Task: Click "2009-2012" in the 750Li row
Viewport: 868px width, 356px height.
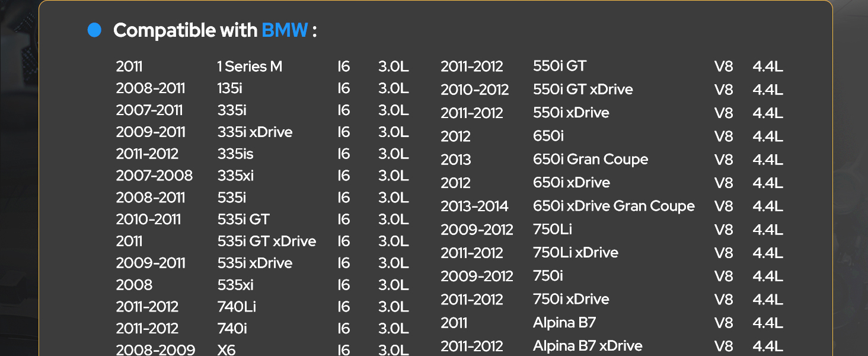Action: (477, 229)
